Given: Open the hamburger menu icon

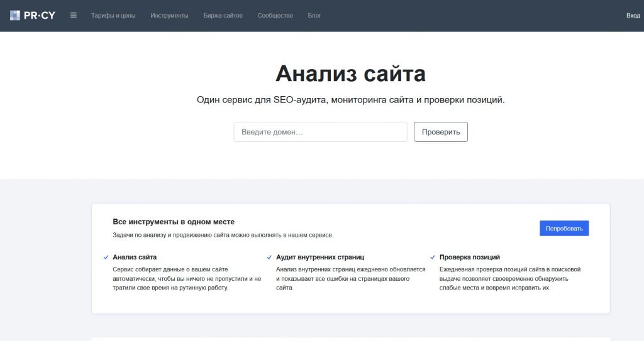Looking at the screenshot, I should click(x=74, y=15).
